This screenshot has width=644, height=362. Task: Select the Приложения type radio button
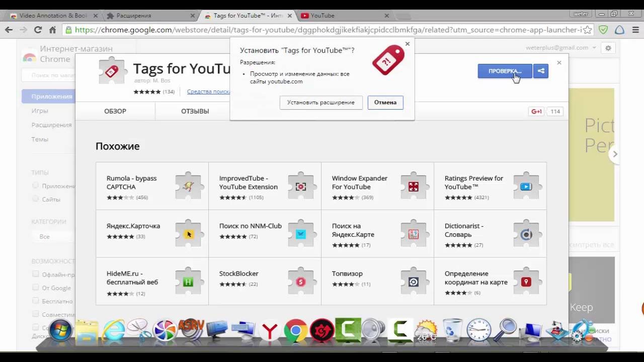(x=36, y=186)
